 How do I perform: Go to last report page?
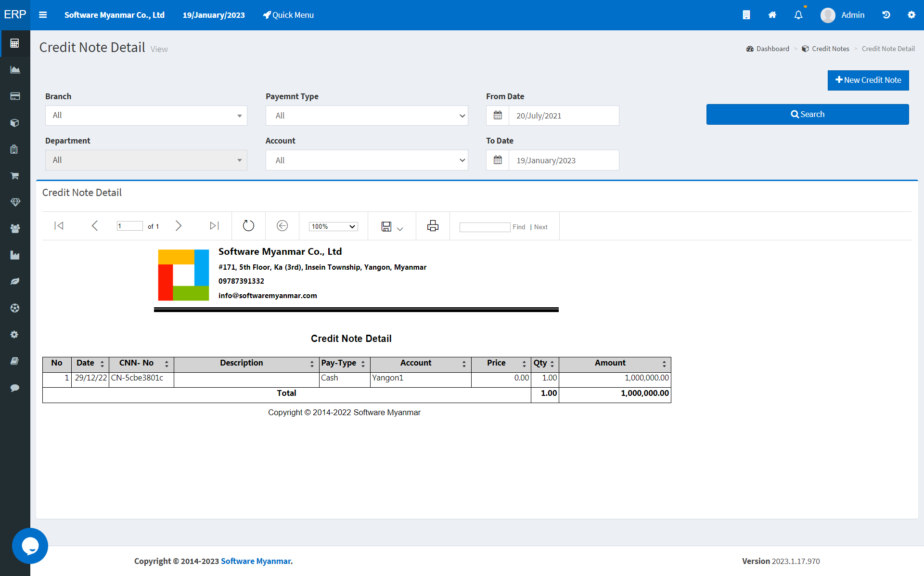click(x=215, y=226)
